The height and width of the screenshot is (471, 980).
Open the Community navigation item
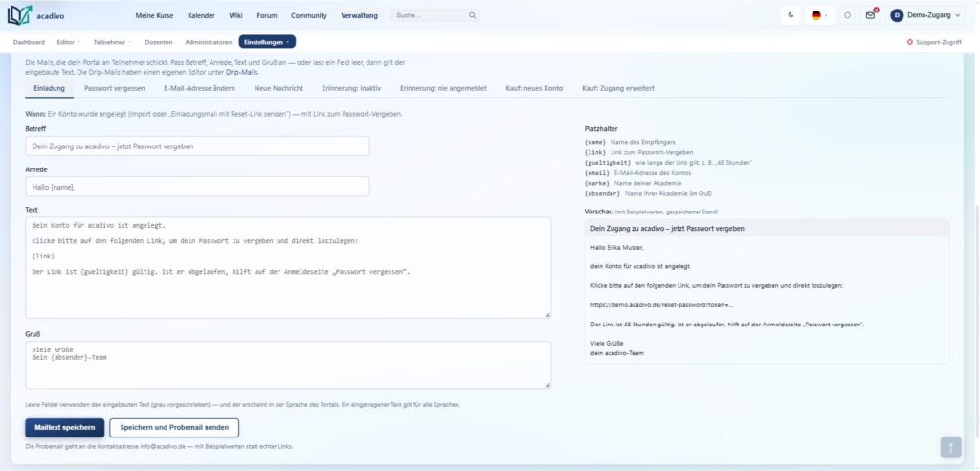tap(309, 15)
